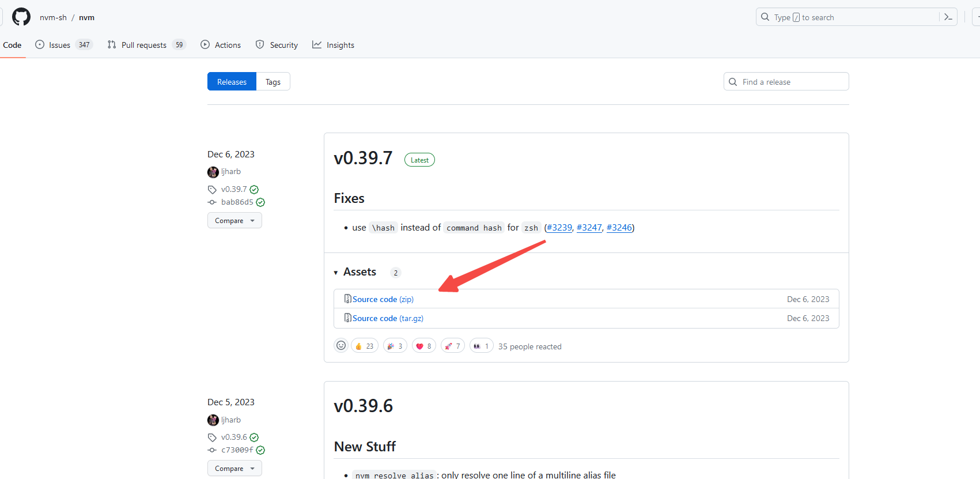This screenshot has height=479, width=980.
Task: Open commit c73009f
Action: point(237,450)
